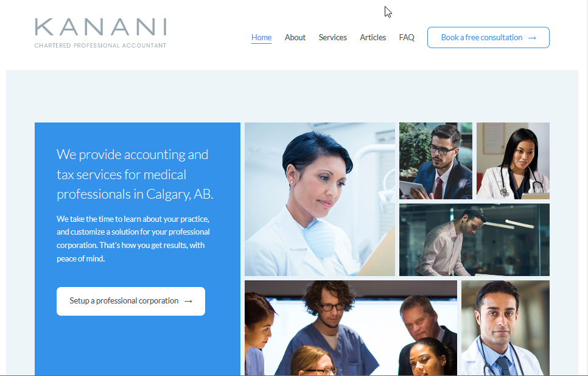
Task: Click the arrow in Book a free consultation
Action: tap(532, 38)
